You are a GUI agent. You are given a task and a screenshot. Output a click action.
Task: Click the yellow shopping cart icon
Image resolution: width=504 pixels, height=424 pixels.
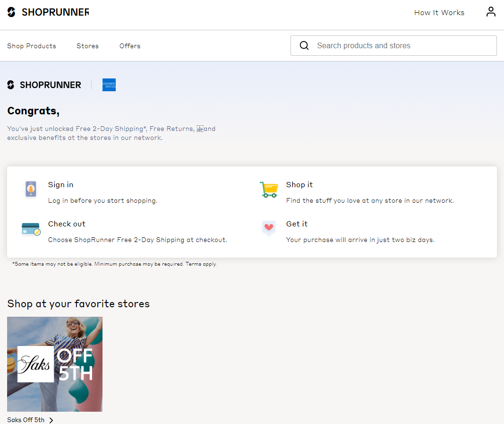click(269, 190)
